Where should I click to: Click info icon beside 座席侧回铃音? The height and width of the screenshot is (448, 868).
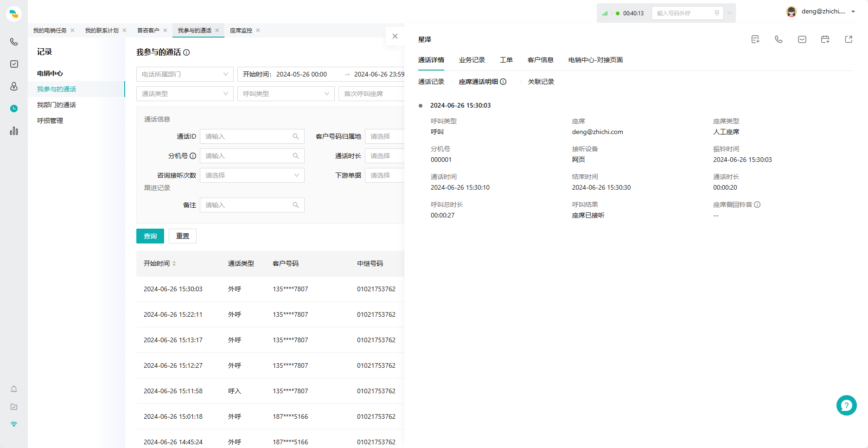tap(757, 205)
